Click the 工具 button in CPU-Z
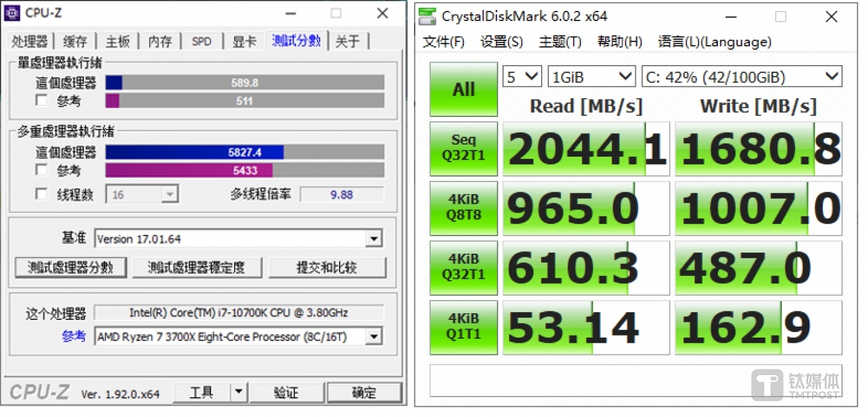Image resolution: width=868 pixels, height=417 pixels. [x=201, y=393]
